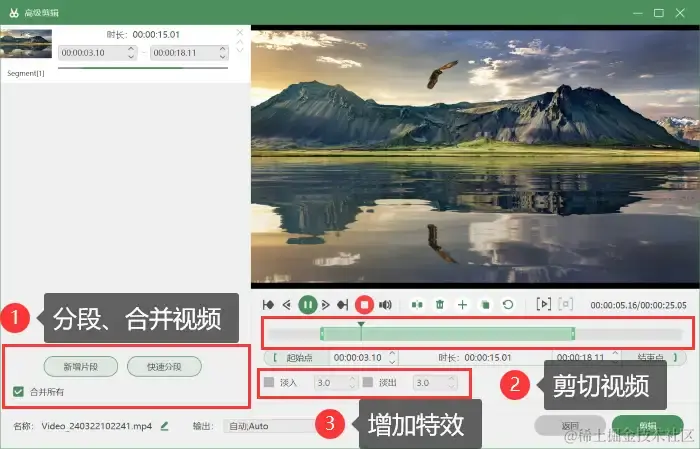The width and height of the screenshot is (700, 449).
Task: Play the selected segment bracket icon
Action: [x=543, y=304]
